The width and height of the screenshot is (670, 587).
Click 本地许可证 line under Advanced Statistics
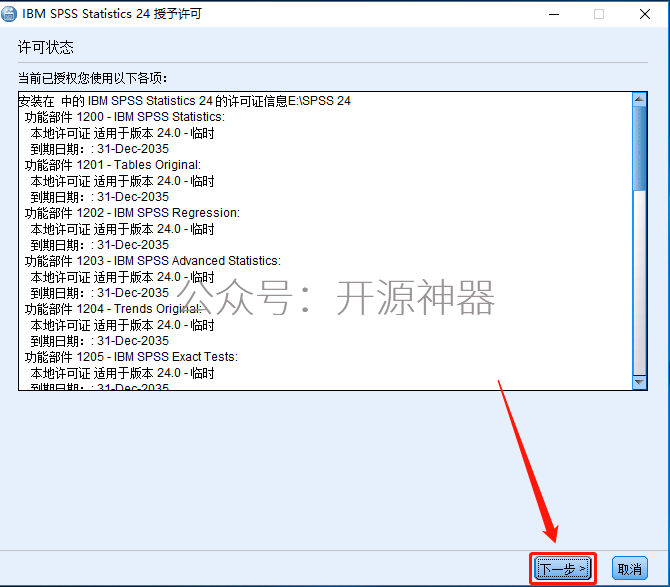coord(122,277)
